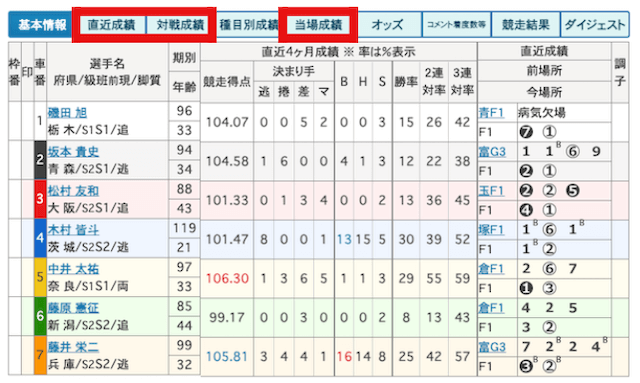
Task: Click 年齢 column header
Action: (x=184, y=87)
